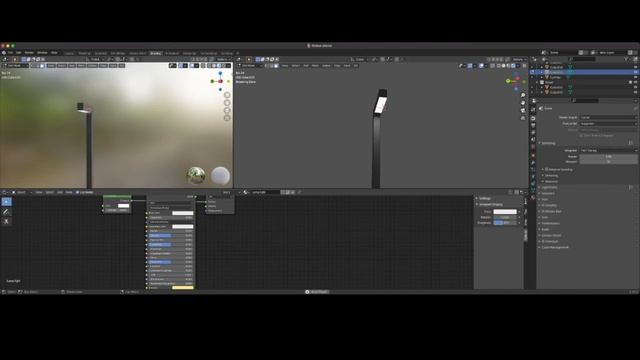The height and width of the screenshot is (360, 640).
Task: Add a new workspace with plus tab
Action: pos(238,53)
